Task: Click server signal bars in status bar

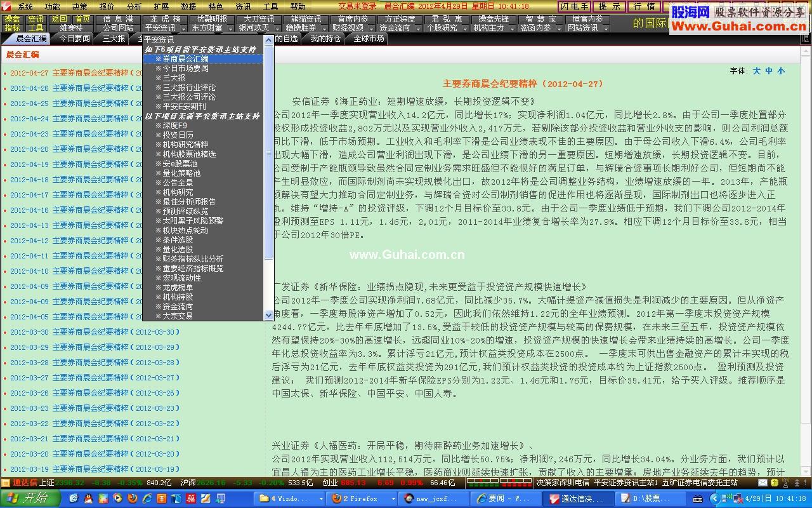Action: [500, 483]
